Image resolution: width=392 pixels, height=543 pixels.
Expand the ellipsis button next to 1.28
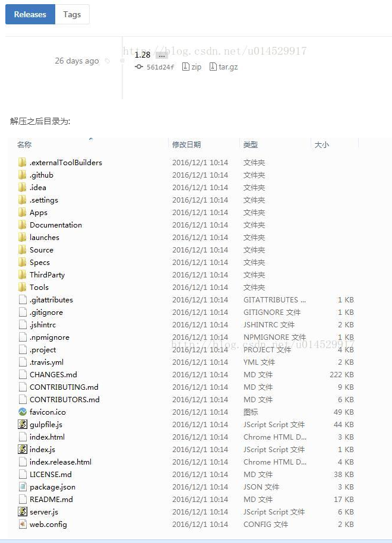(x=162, y=55)
